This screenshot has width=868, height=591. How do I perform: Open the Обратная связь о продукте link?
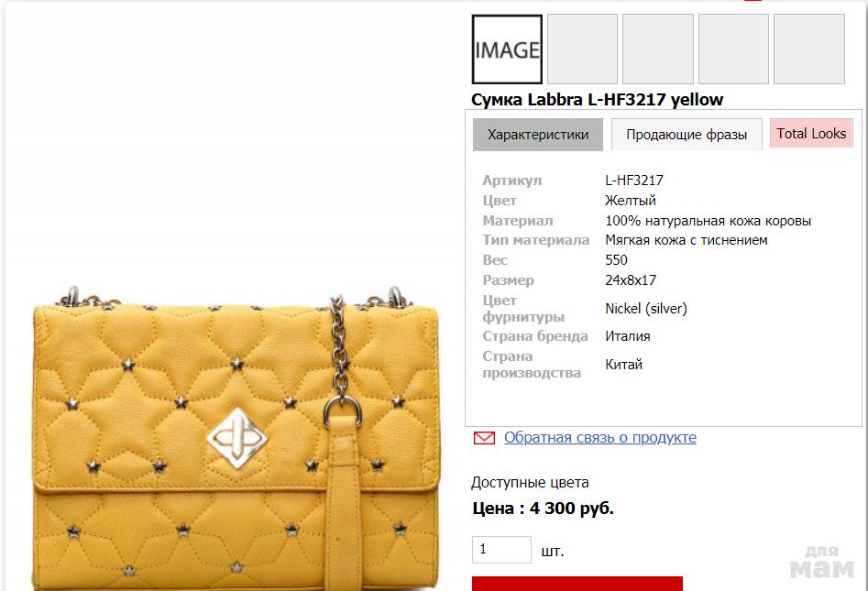tap(600, 438)
